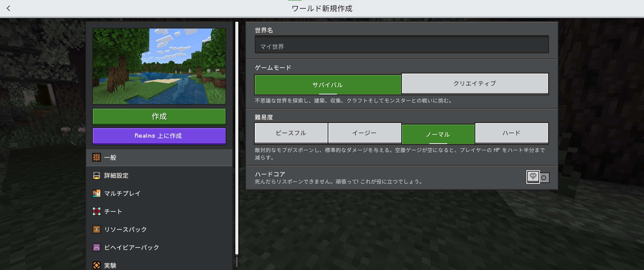Click the player faces マルチプレイ icon
644x270 pixels.
point(96,193)
